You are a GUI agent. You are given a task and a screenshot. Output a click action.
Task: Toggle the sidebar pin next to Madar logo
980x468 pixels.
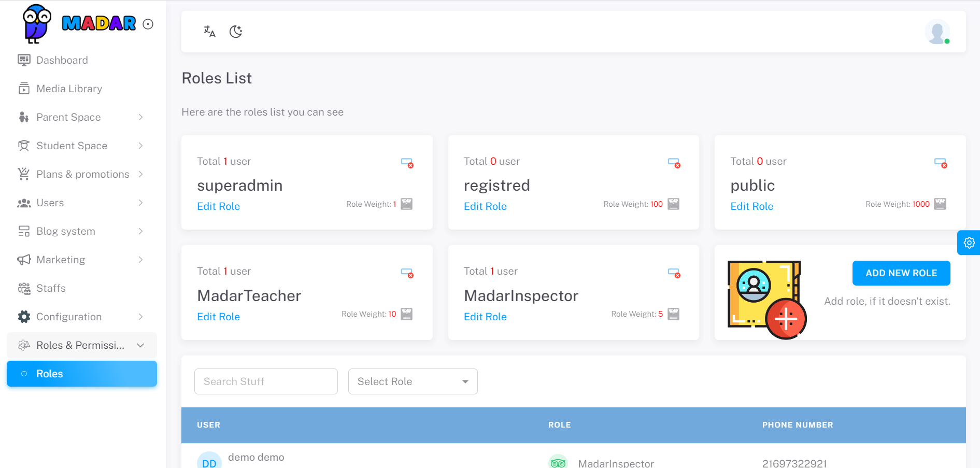tap(148, 24)
